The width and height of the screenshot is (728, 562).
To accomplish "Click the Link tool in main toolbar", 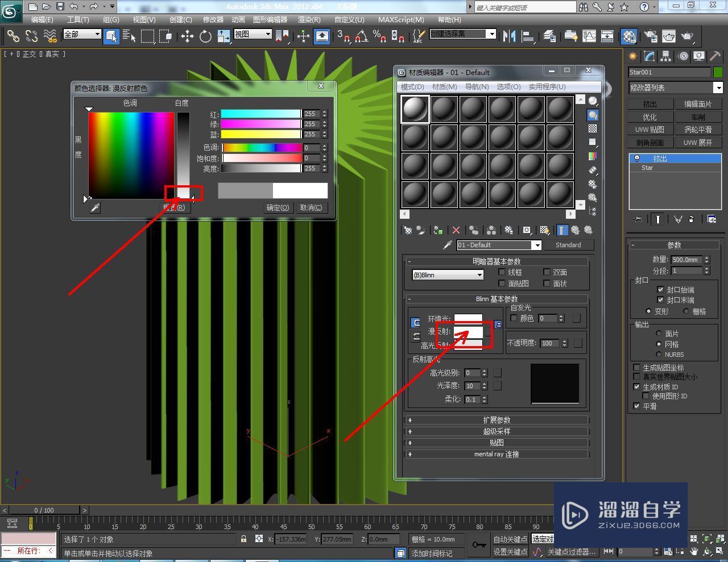I will [x=13, y=36].
